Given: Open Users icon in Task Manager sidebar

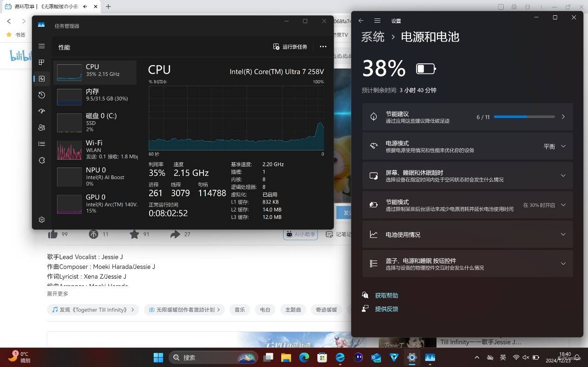Looking at the screenshot, I should (x=42, y=128).
